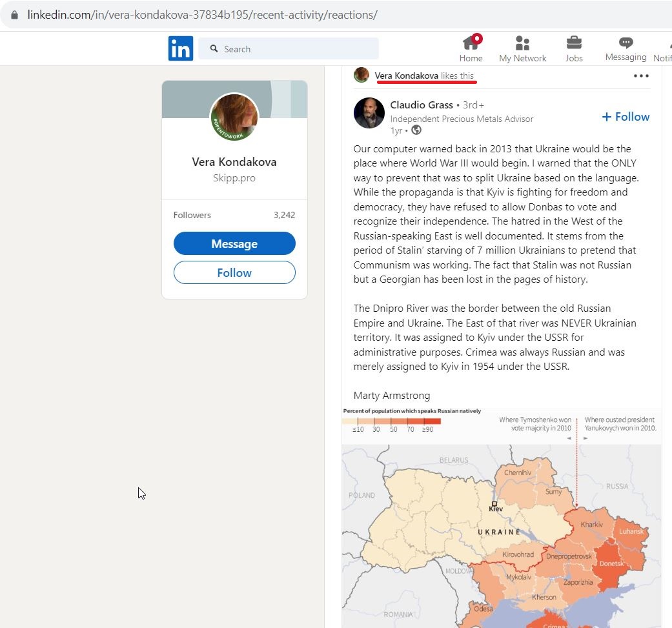This screenshot has width=672, height=628.
Task: Click inside the LinkedIn Search field
Action: [x=289, y=49]
